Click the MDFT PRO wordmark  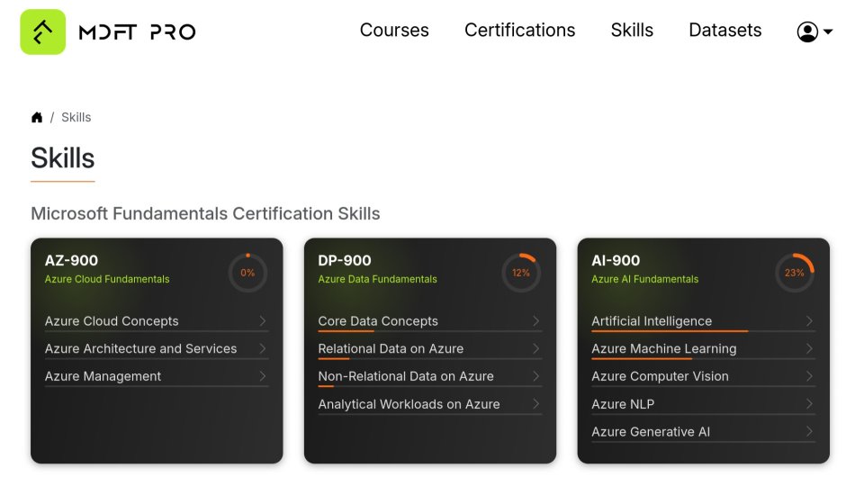click(137, 31)
